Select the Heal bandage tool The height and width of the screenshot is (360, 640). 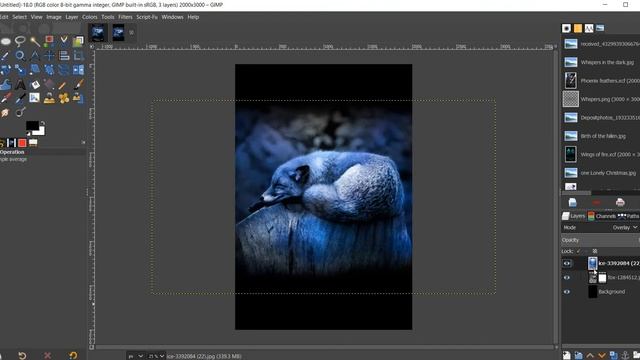[x=64, y=98]
